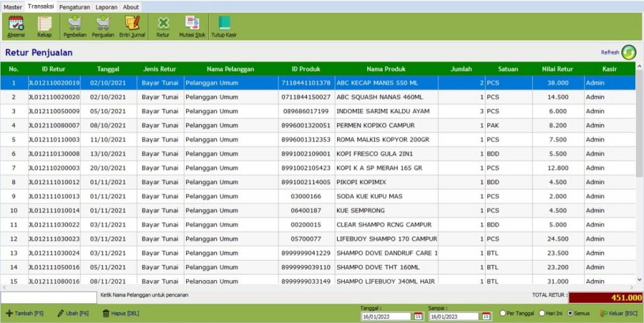Image resolution: width=644 pixels, height=323 pixels.
Task: Open the Master menu tab
Action: click(x=13, y=7)
